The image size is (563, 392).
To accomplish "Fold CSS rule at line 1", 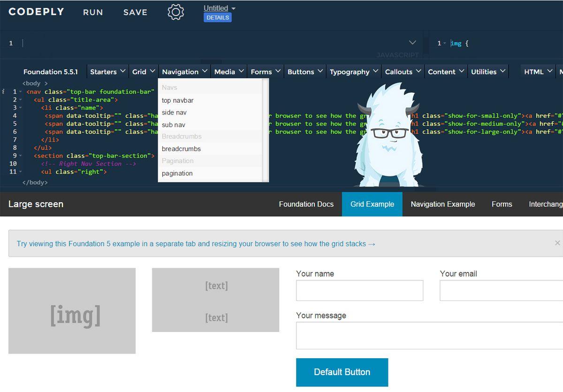I will click(445, 43).
